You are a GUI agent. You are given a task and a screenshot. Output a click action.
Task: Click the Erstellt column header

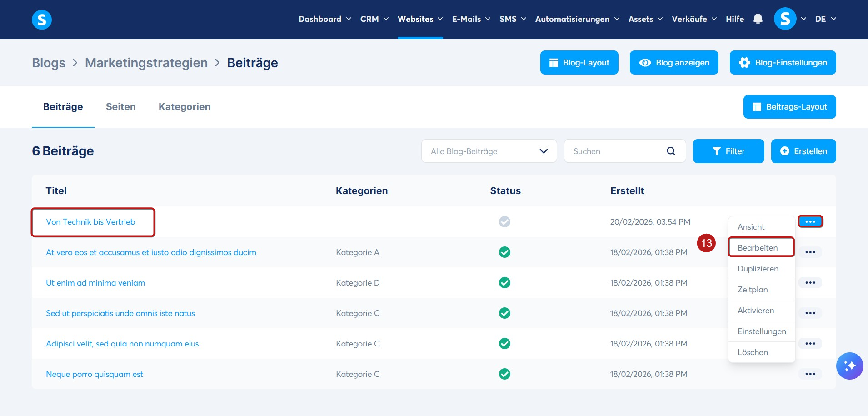click(627, 191)
